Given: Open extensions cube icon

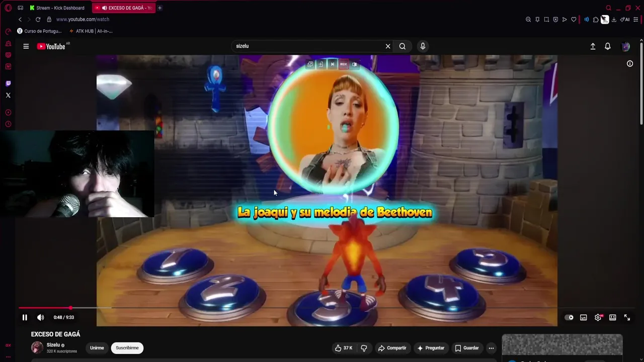Looking at the screenshot, I should click(596, 20).
